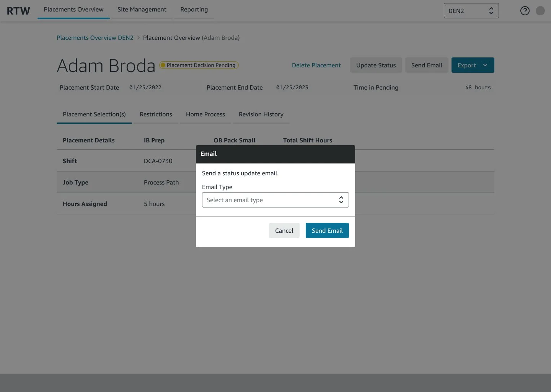Click Placements Overview DEN2 breadcrumb link

95,38
